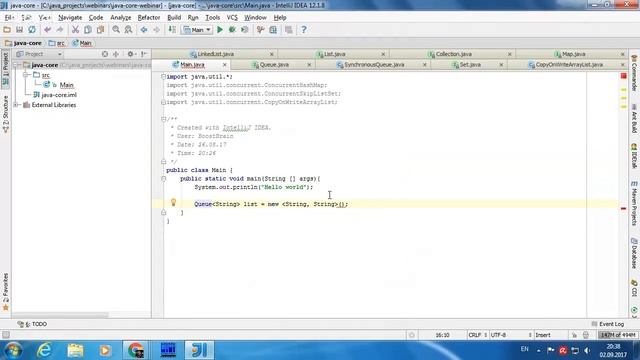Open the Project view selector dropdown
640x360 pixels.
point(39,54)
